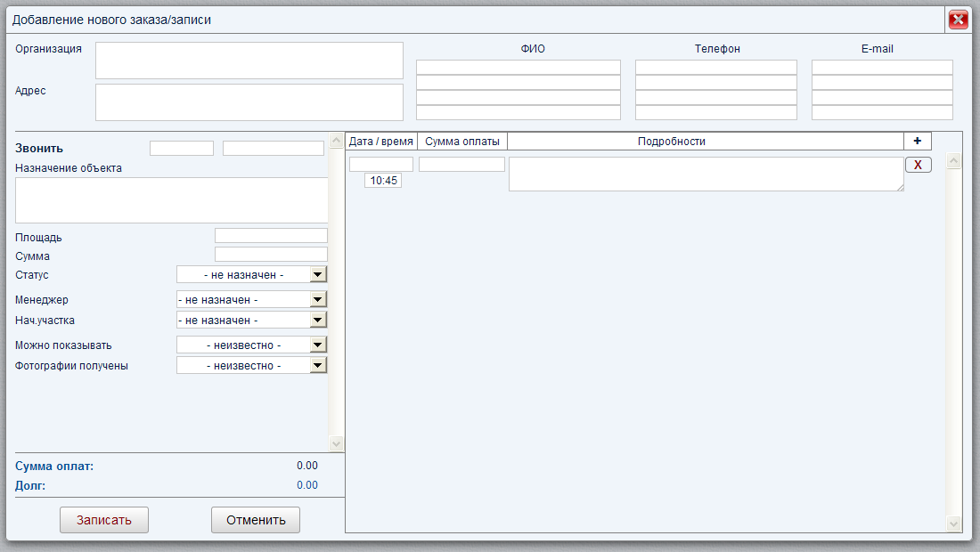Focus the field under Сумма оплаты
This screenshot has width=980, height=552.
[x=461, y=164]
